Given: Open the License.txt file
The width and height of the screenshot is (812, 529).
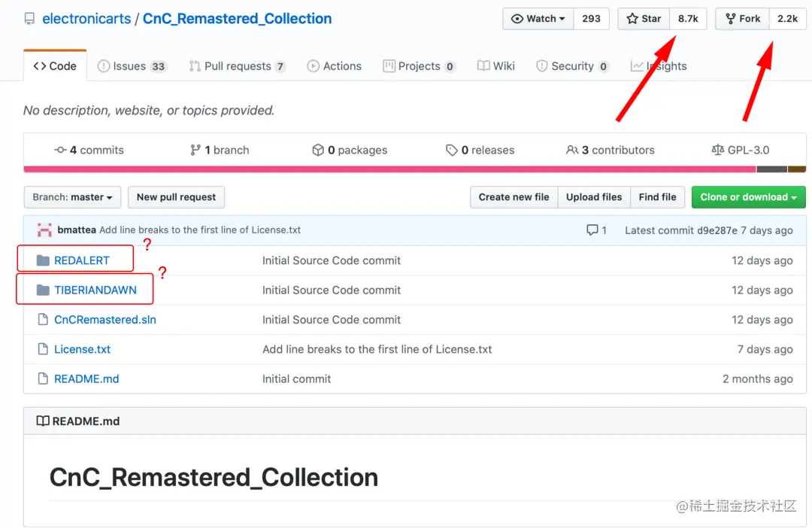Looking at the screenshot, I should [x=83, y=349].
